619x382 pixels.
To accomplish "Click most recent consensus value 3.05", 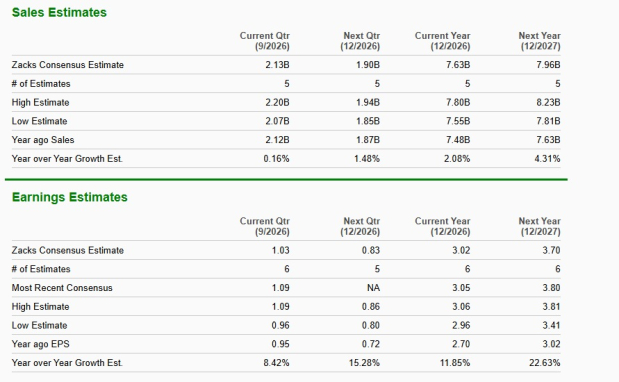I will pyautogui.click(x=461, y=288).
